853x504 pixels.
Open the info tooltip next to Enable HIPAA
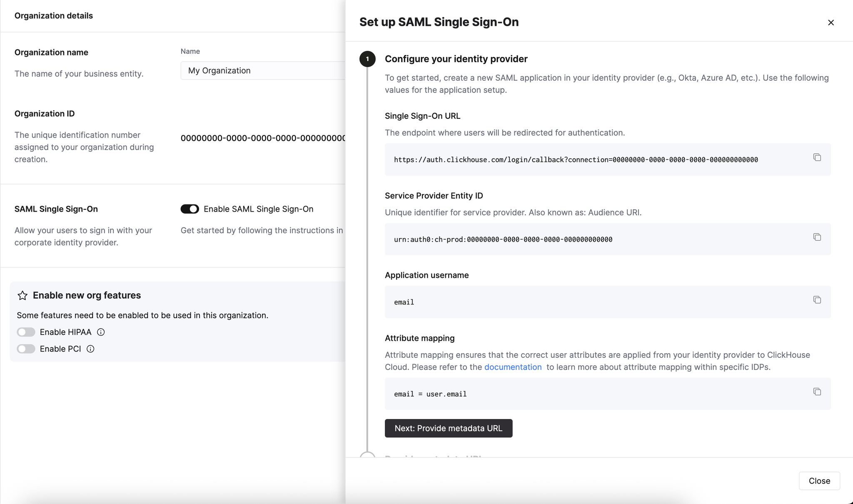pos(100,332)
